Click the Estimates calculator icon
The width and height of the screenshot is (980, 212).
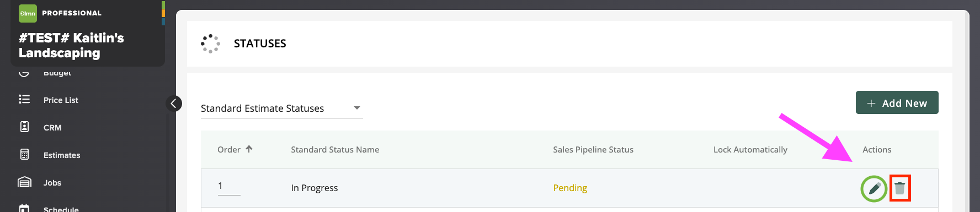pos(24,155)
